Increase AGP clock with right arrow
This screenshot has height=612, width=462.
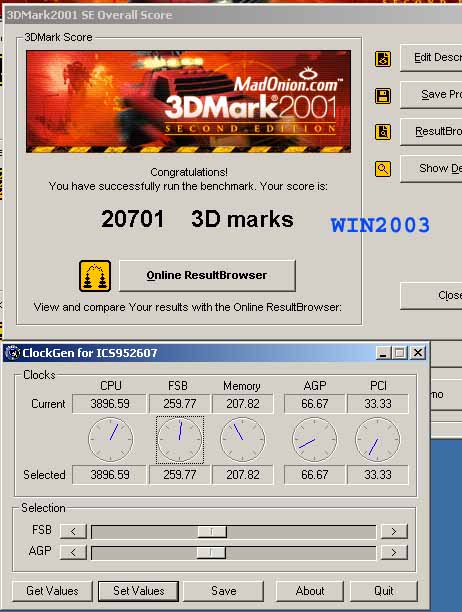point(394,552)
